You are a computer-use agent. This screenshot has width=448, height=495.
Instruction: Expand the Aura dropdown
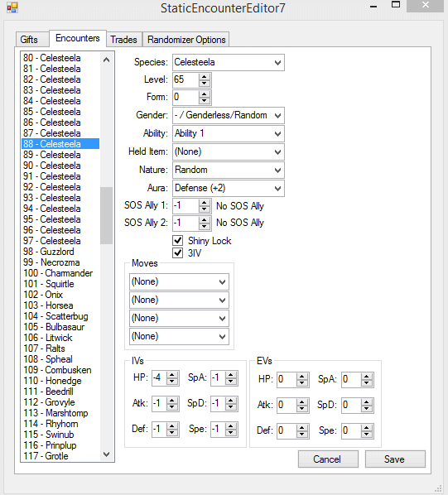[277, 189]
